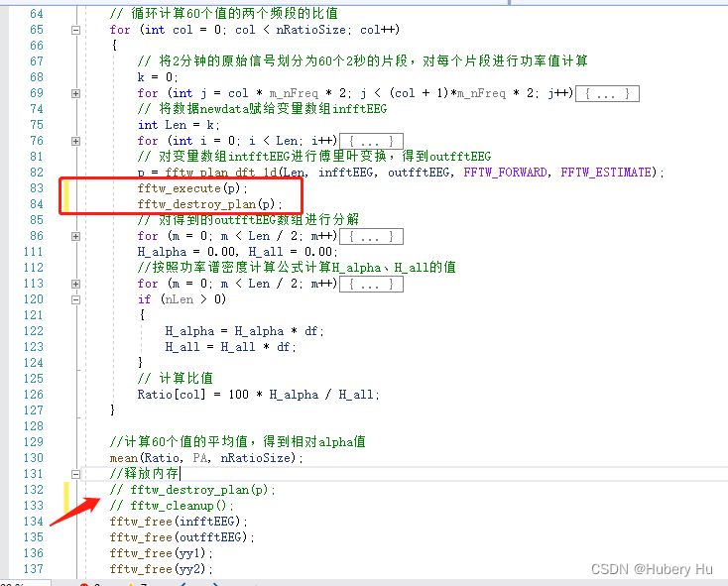This screenshot has height=586, width=728.
Task: Click the comment on line 81 about outfftEEG
Action: click(314, 157)
